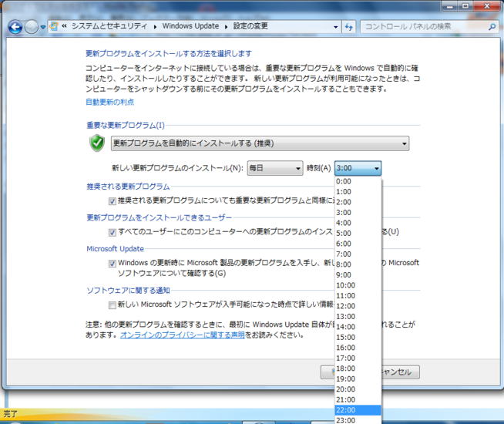Enable 新しい Microsoft ソフトウェア notification checkbox
This screenshot has width=504, height=424.
(x=113, y=305)
